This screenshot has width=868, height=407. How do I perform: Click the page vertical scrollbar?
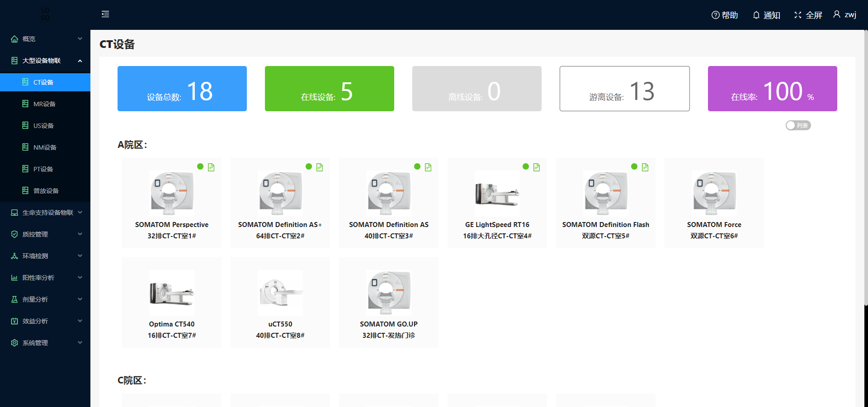coord(866,167)
